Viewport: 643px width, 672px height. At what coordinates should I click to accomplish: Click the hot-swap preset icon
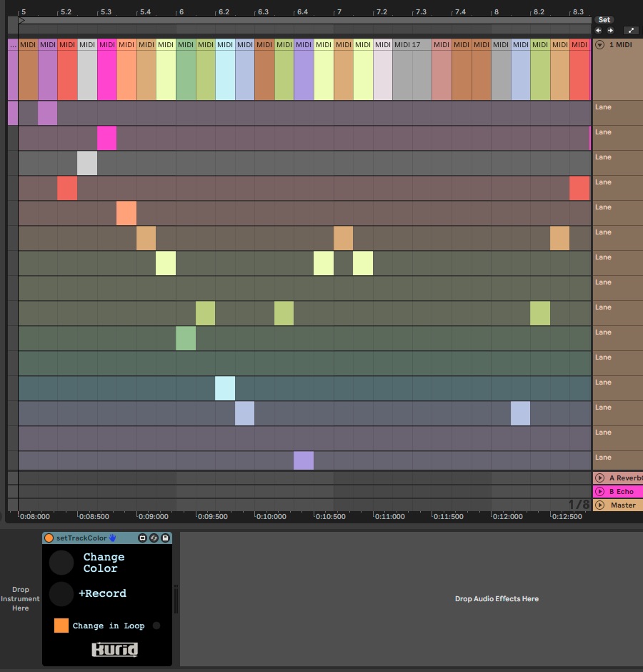[x=154, y=538]
